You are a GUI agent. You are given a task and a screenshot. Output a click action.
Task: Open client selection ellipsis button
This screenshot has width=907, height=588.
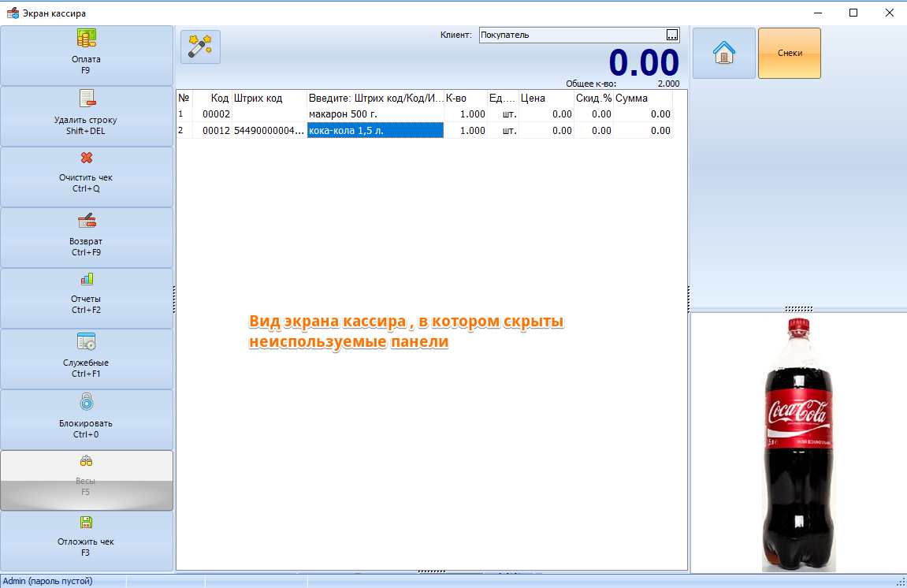[x=671, y=35]
